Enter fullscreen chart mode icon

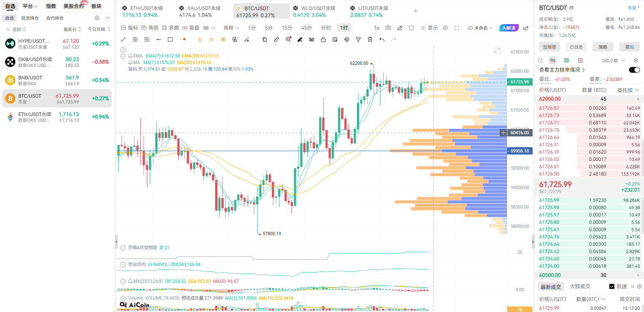pos(457,28)
